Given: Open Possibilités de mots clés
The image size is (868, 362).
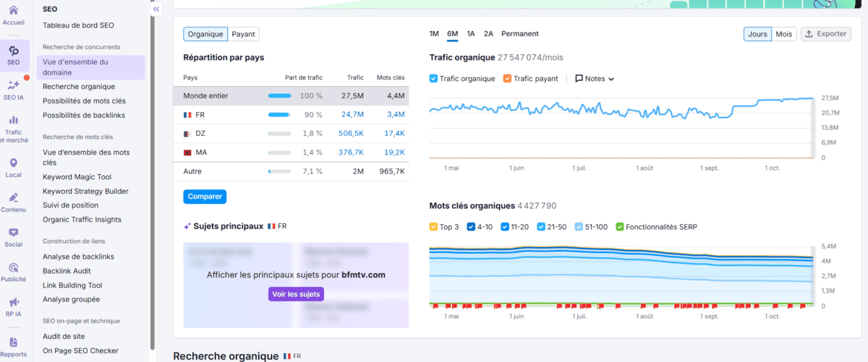Looking at the screenshot, I should [x=84, y=101].
